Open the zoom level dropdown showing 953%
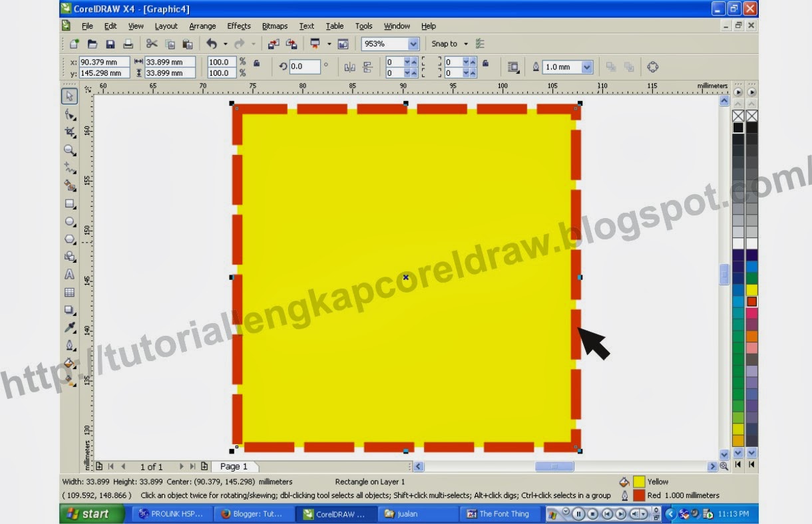 pos(414,43)
